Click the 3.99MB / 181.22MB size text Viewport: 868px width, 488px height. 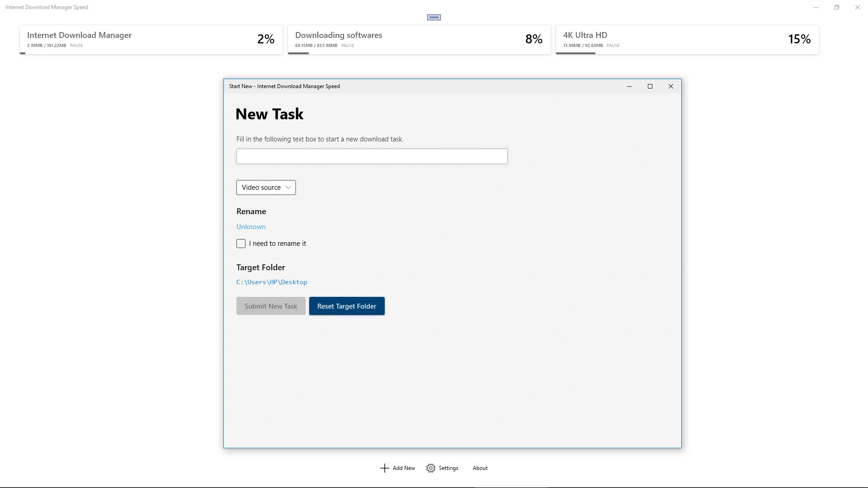(47, 46)
